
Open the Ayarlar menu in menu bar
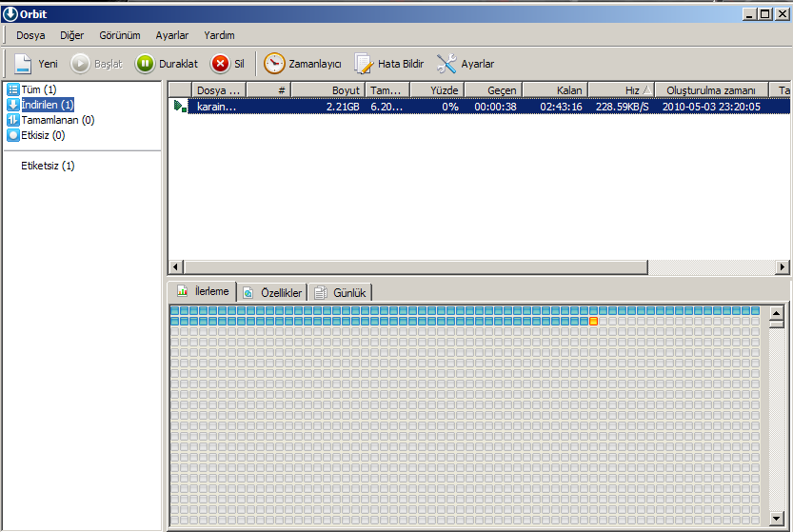(x=172, y=35)
